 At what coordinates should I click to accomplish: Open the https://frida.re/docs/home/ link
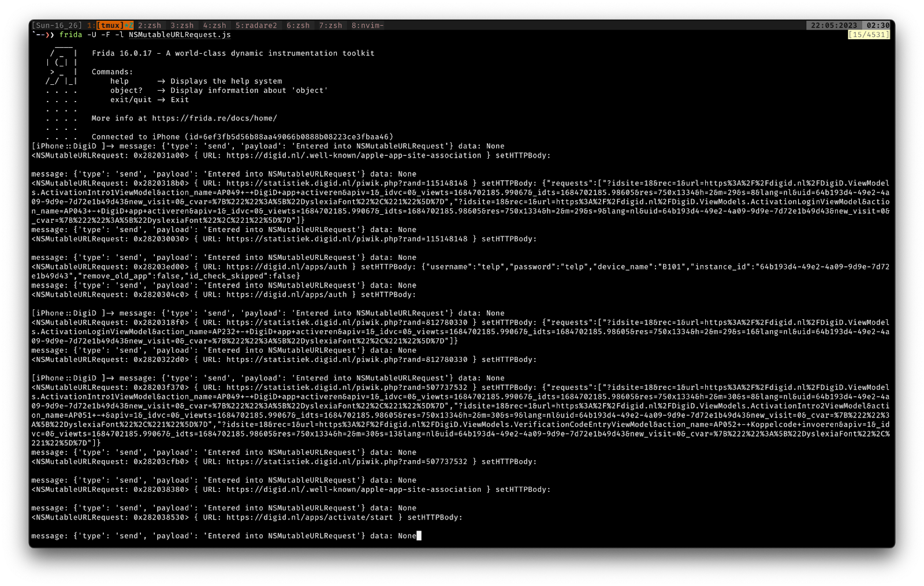coord(214,118)
